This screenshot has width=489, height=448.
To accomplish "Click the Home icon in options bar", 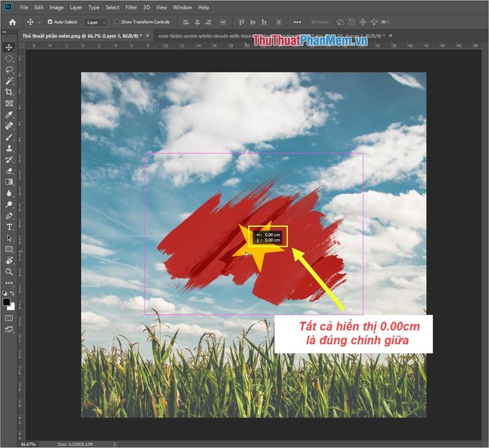I will tap(13, 22).
